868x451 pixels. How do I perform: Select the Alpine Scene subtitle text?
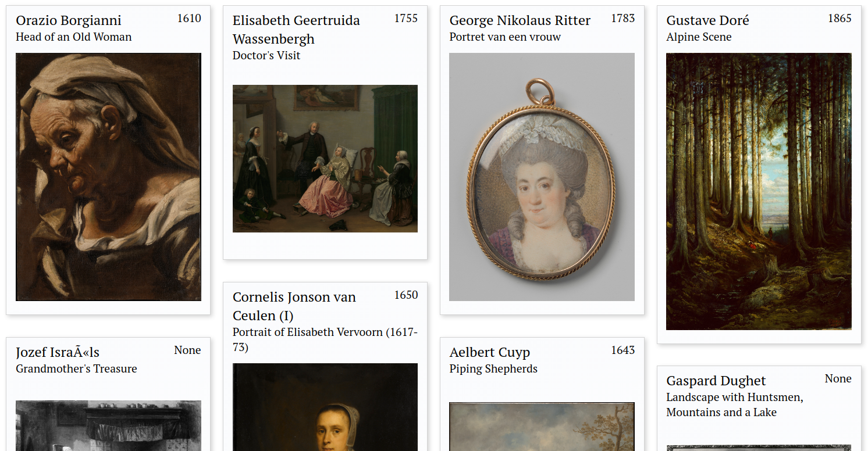pos(699,37)
